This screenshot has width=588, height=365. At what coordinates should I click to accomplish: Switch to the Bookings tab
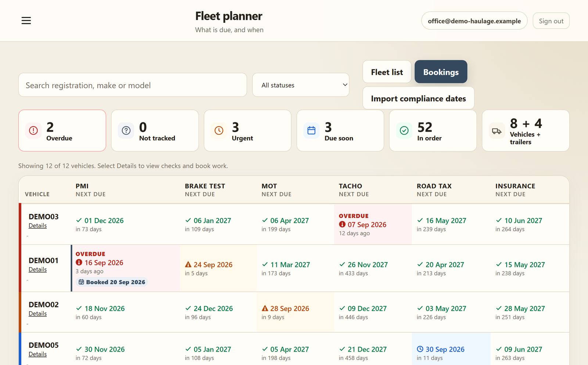441,72
